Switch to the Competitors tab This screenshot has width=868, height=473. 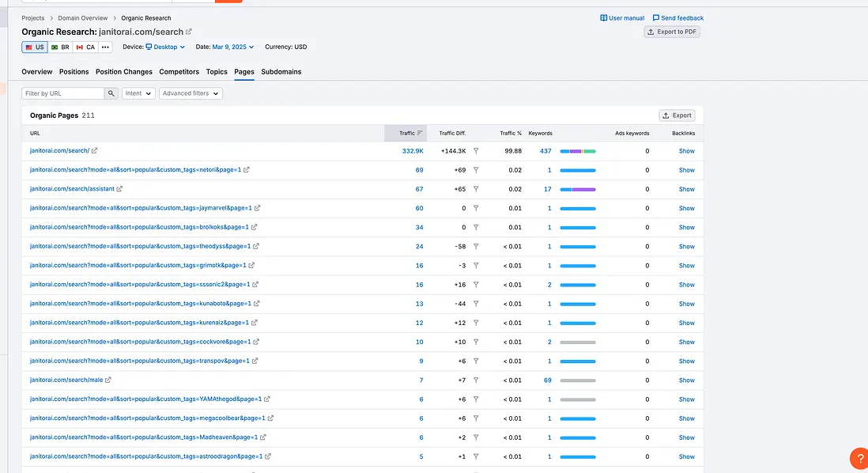pyautogui.click(x=179, y=71)
